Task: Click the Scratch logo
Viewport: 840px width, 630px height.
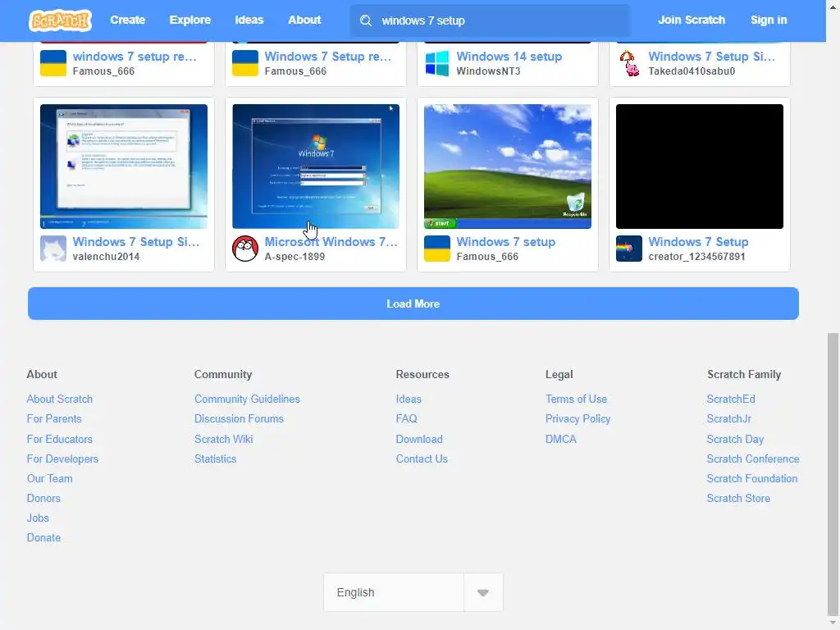Action: [x=60, y=21]
